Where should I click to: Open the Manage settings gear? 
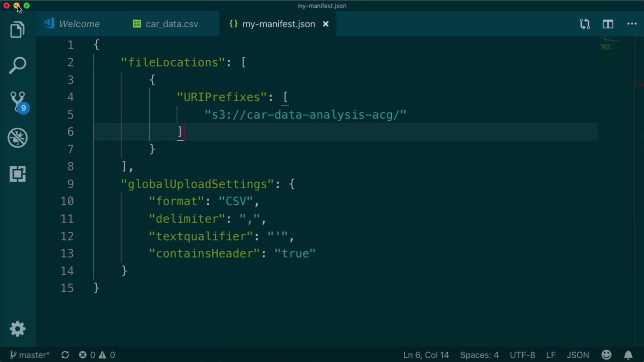17,329
